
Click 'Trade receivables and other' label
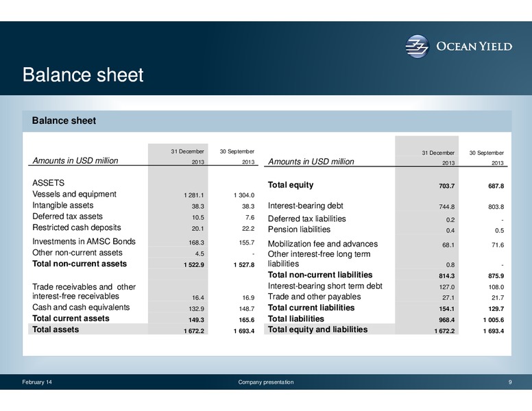[84, 287]
